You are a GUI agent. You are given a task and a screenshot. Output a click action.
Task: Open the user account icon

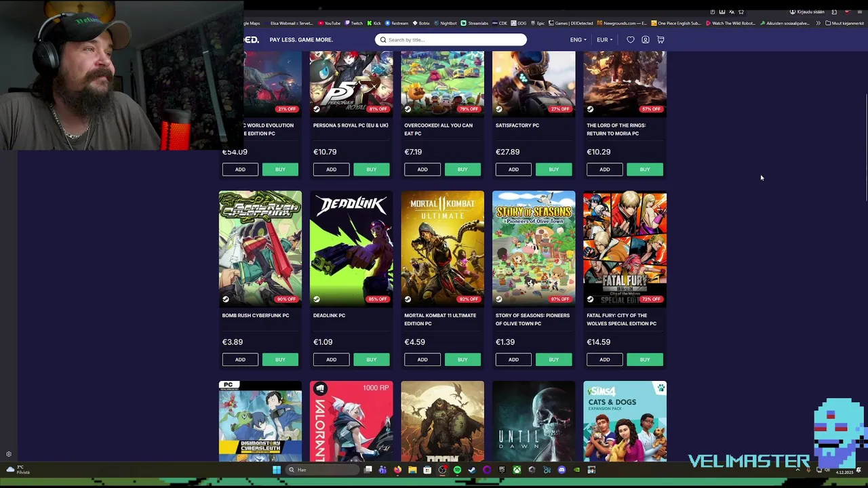(x=646, y=39)
